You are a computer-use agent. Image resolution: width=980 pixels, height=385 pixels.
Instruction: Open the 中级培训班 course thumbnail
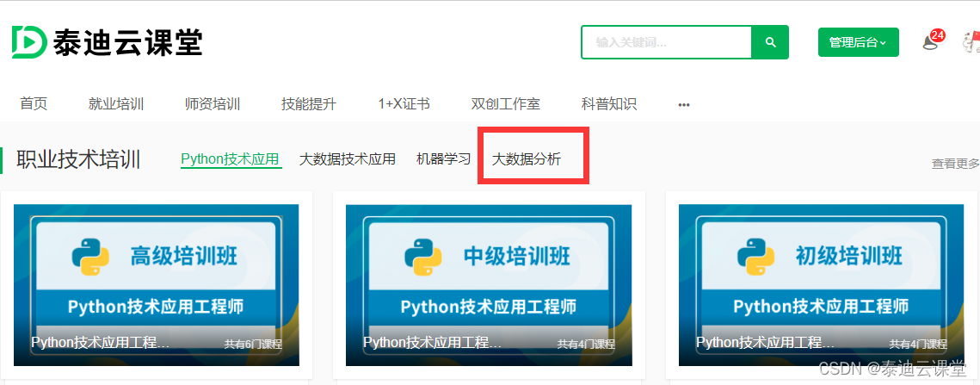coord(489,285)
